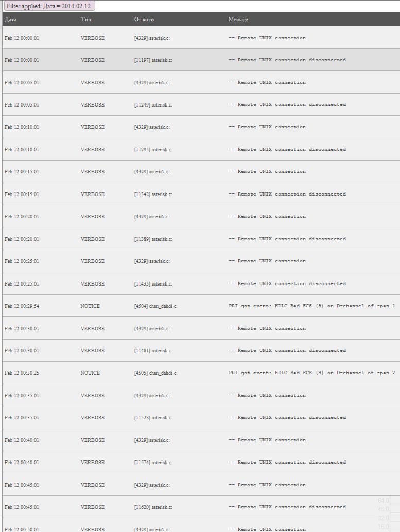Image resolution: width=400 pixels, height=532 pixels.
Task: Select the HDLC Bad FCS span 2 message
Action: pos(311,373)
